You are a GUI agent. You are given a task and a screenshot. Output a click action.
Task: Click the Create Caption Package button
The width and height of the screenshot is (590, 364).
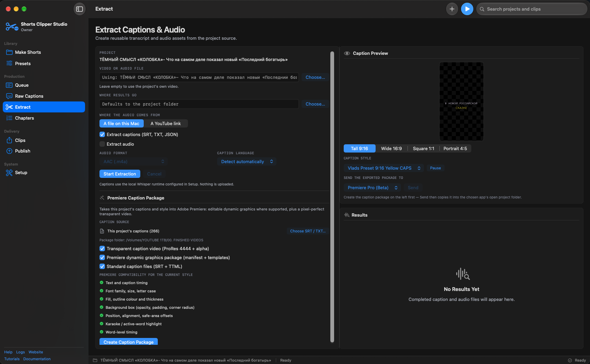(129, 342)
